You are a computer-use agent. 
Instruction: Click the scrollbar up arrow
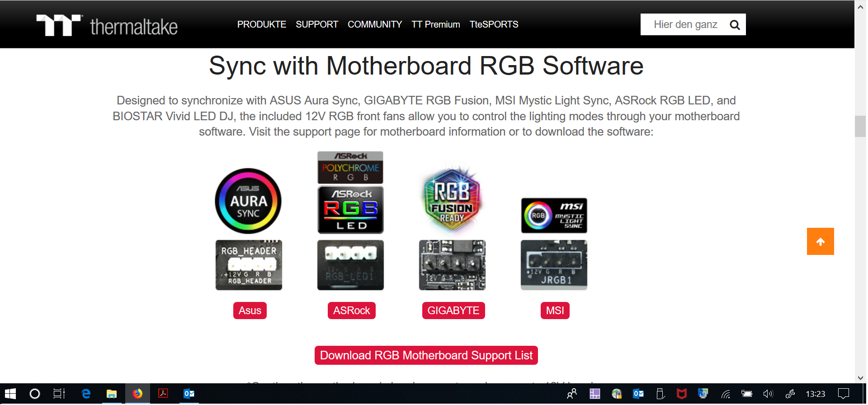click(x=860, y=7)
